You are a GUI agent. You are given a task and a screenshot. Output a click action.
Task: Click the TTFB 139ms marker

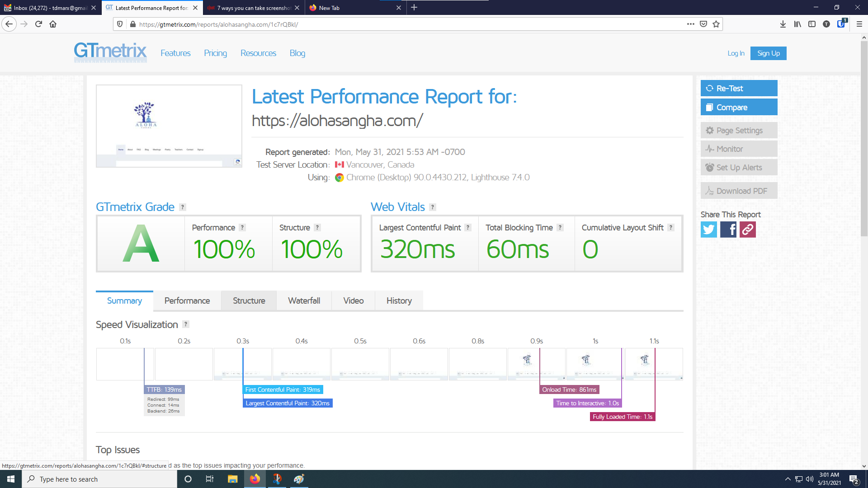[164, 389]
